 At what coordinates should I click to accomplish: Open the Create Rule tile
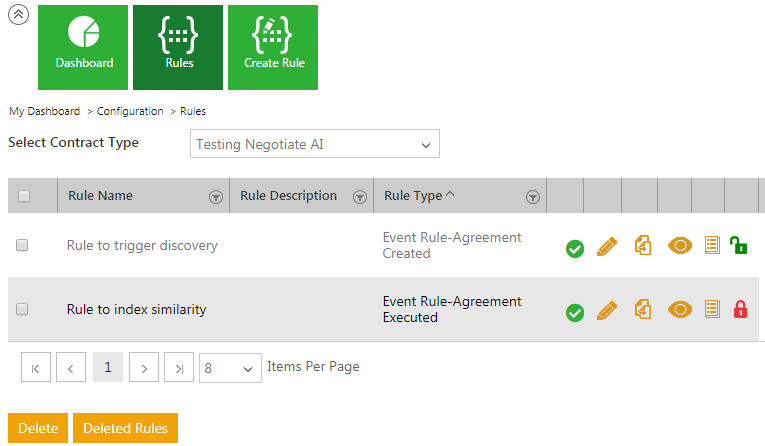273,47
